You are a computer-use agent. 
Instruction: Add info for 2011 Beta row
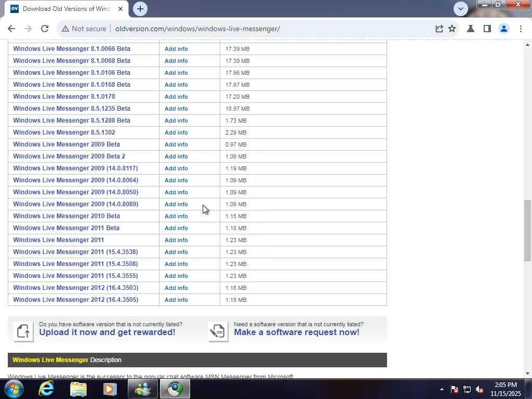[x=176, y=228]
